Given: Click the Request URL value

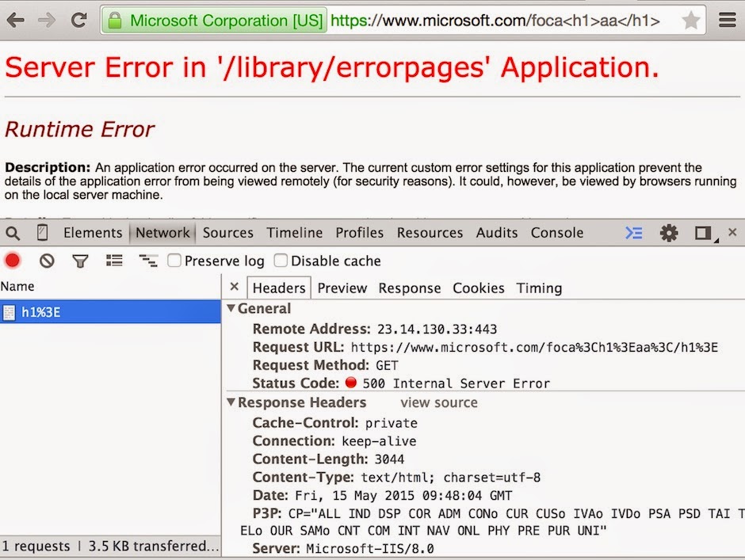Looking at the screenshot, I should pyautogui.click(x=534, y=347).
